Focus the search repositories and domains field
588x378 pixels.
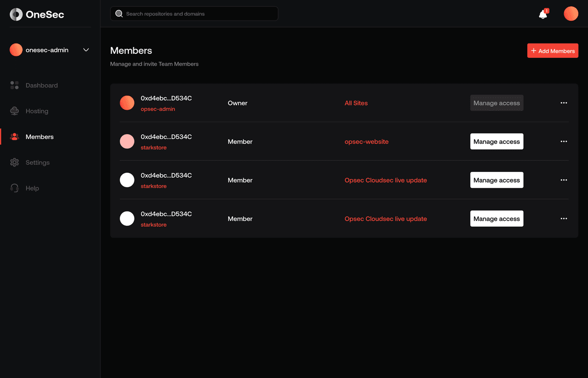[x=198, y=14]
